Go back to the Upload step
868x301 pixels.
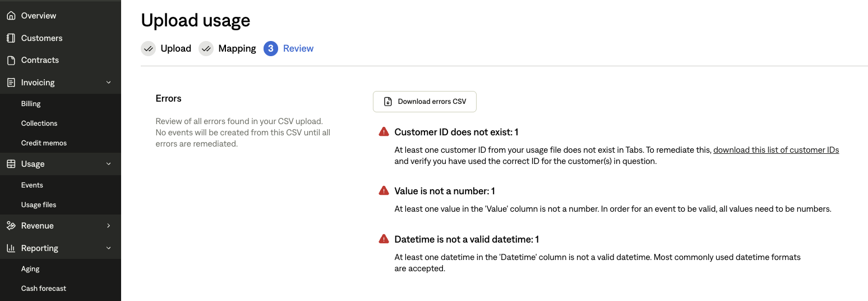tap(167, 49)
